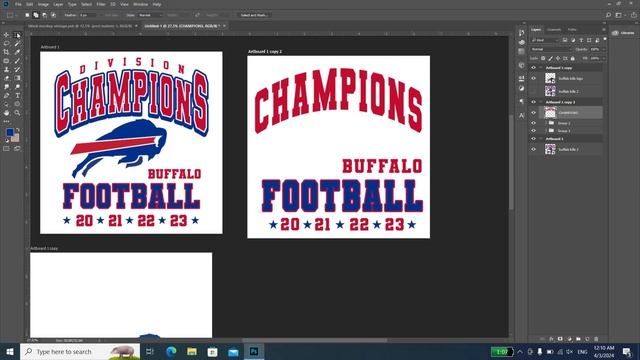Click the Add layer style fx icon

point(551,339)
